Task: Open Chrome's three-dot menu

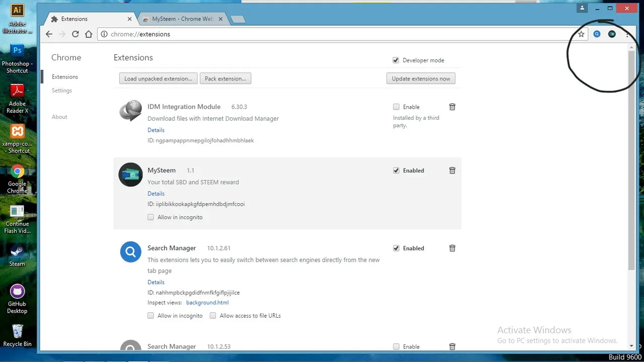Action: [x=627, y=34]
